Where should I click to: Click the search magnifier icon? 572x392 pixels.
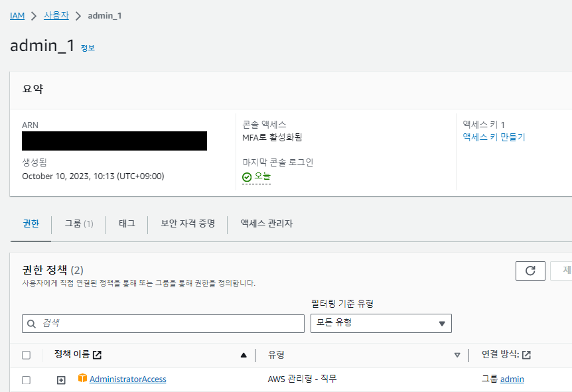[32, 324]
